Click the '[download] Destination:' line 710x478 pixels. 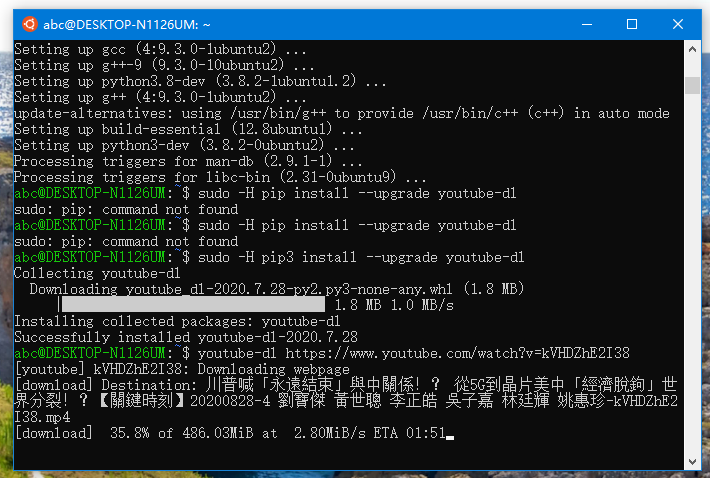[346, 385]
